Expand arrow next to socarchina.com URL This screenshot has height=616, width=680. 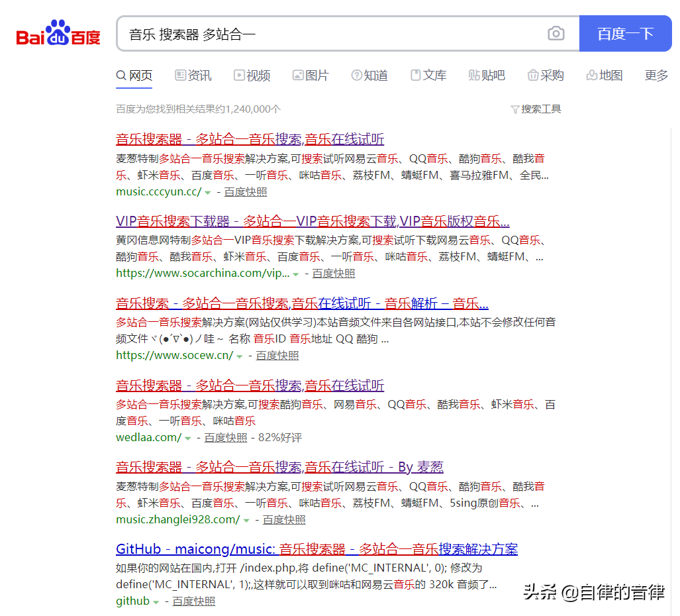pyautogui.click(x=296, y=274)
